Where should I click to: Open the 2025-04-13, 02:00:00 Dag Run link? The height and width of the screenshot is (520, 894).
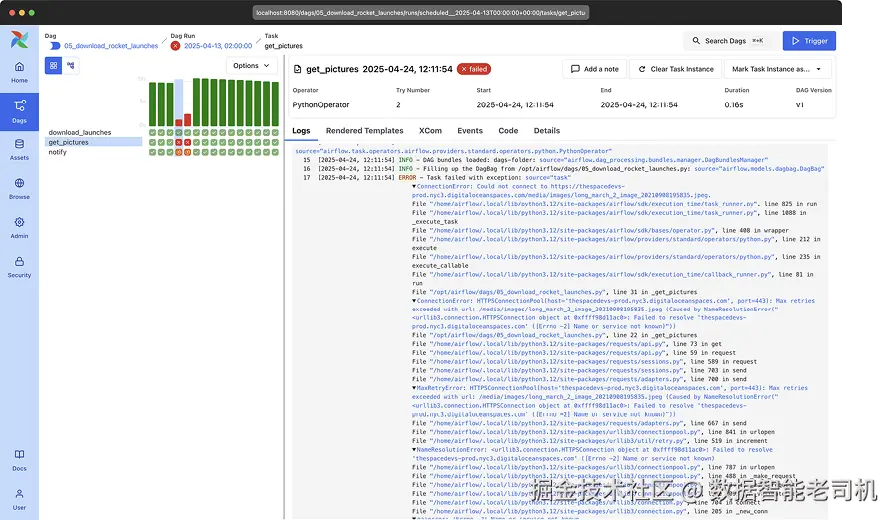pos(218,46)
